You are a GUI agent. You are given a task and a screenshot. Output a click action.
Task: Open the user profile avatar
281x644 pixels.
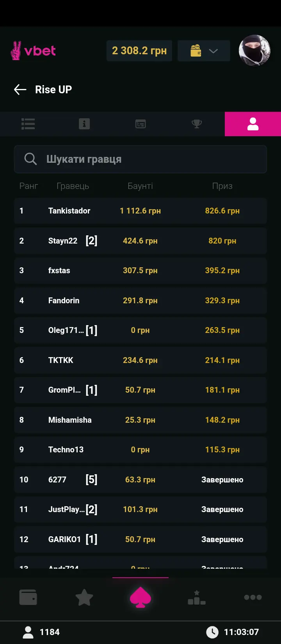254,51
